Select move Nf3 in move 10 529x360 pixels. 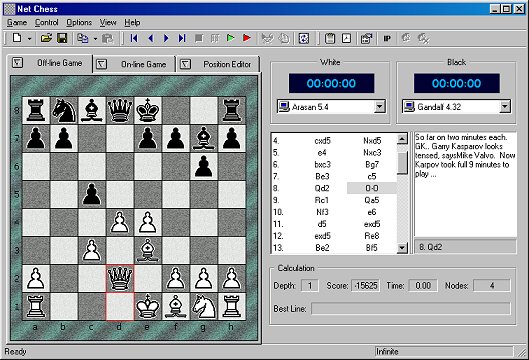322,212
